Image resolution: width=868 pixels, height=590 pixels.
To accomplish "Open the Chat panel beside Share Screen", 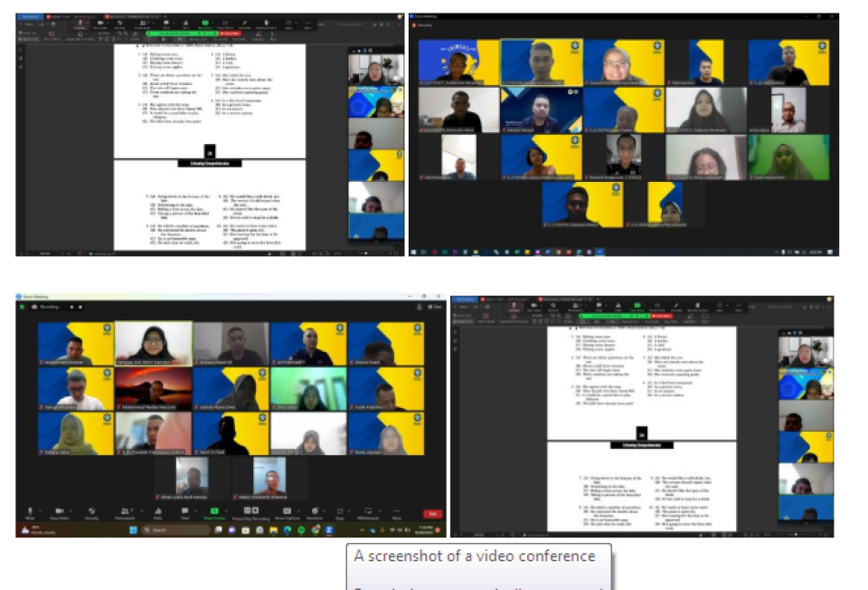I will click(184, 513).
